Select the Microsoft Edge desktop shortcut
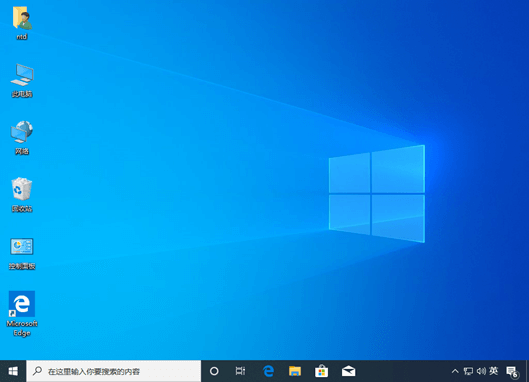The width and height of the screenshot is (529, 382). pos(22,314)
